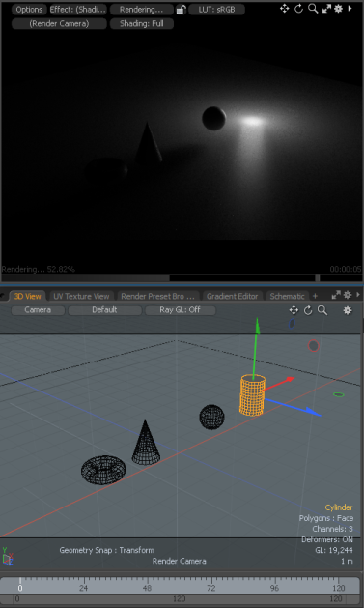The image size is (364, 608).
Task: Open the 3D viewport settings gear
Action: click(x=348, y=310)
